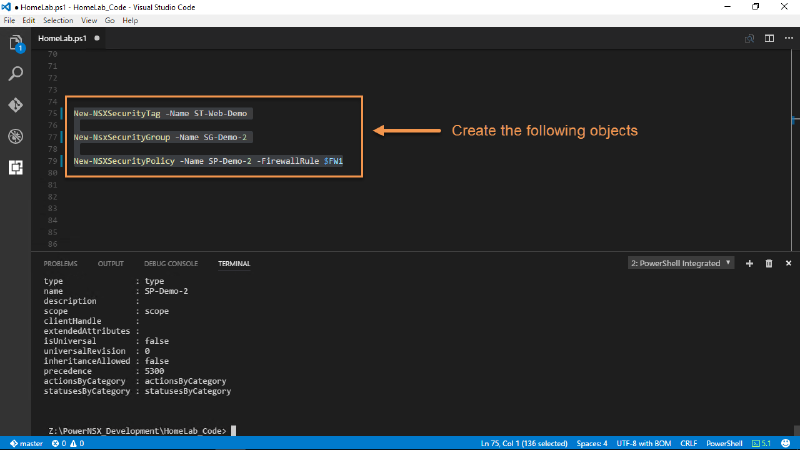Click the editor minimap overview marker

(x=795, y=120)
